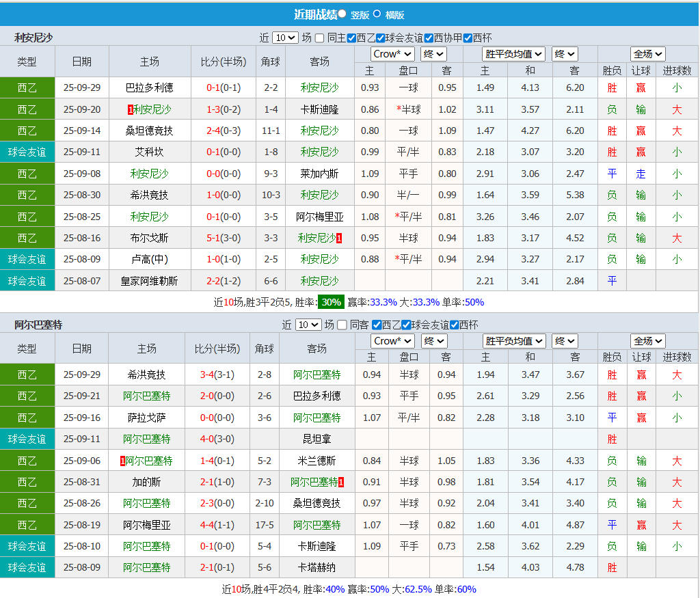This screenshot has height=598, width=700.
Task: Click red card badge beside 利安尼沙 on 25-09-20
Action: [131, 109]
